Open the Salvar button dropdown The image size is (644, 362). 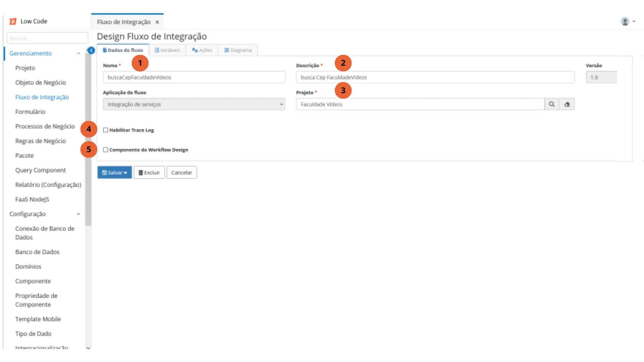pos(125,173)
